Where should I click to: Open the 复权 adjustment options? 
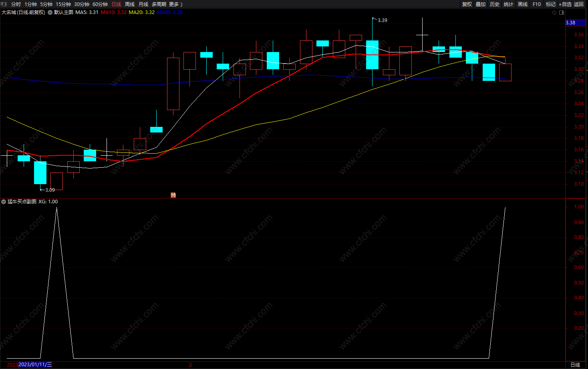467,4
